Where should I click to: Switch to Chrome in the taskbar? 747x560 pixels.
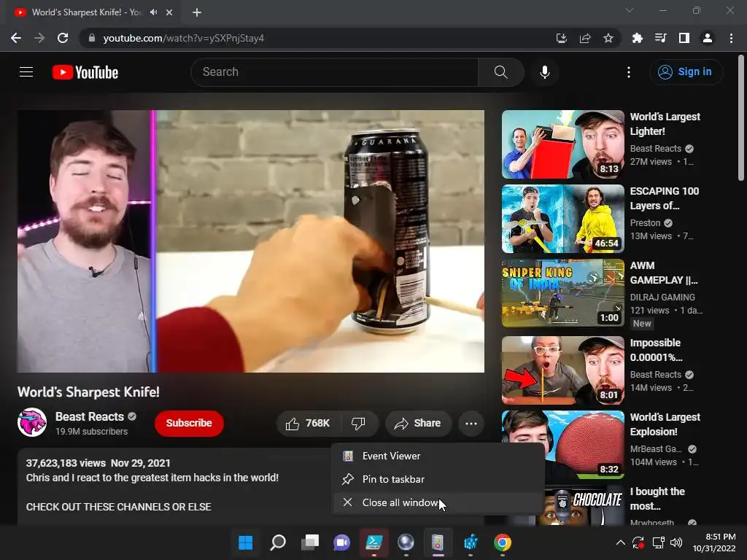[502, 542]
